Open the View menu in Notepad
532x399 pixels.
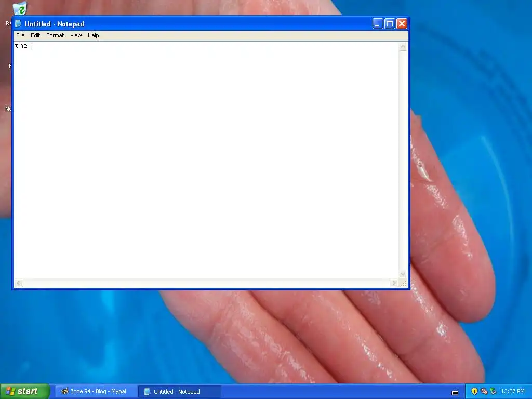[x=76, y=35]
